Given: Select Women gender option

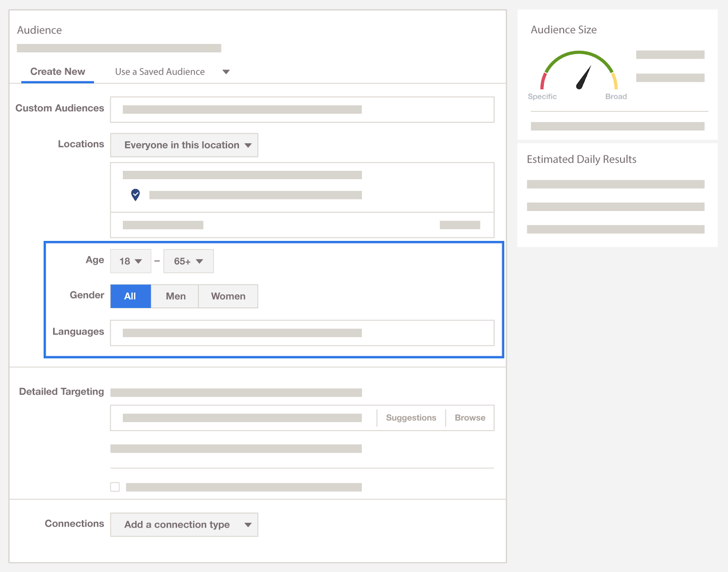Looking at the screenshot, I should click(x=228, y=296).
